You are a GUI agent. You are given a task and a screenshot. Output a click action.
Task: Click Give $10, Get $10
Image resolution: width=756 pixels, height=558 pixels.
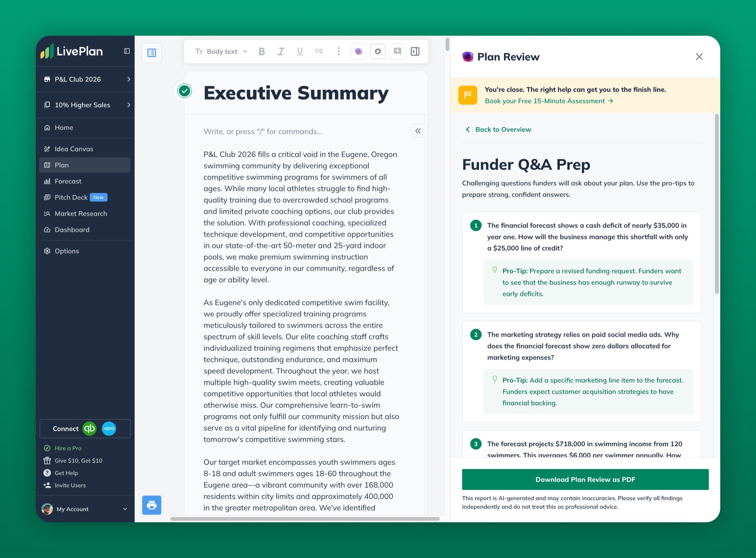73,461
